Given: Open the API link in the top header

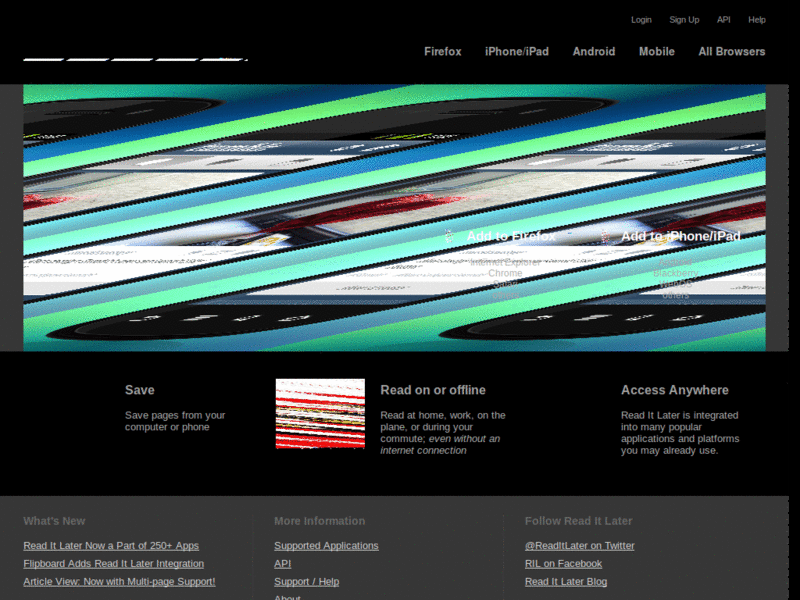Looking at the screenshot, I should pos(723,20).
